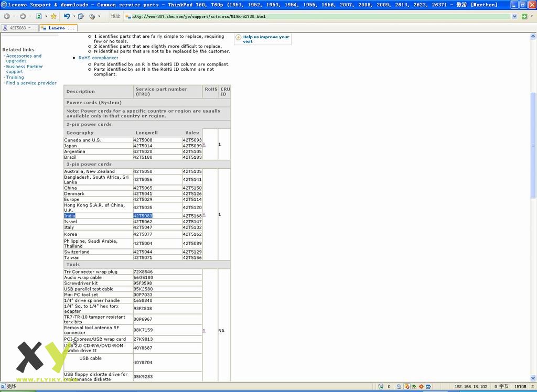
Task: Open Favorites via the star icon
Action: [53, 16]
